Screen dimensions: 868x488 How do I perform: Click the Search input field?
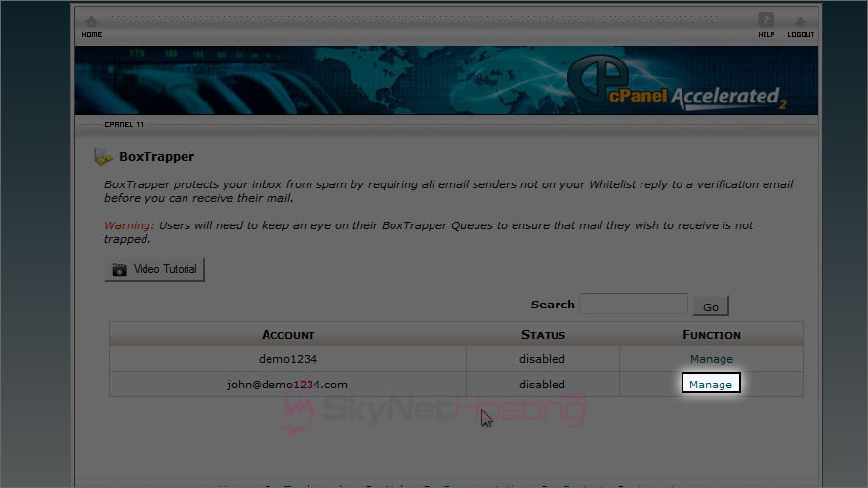coord(634,304)
